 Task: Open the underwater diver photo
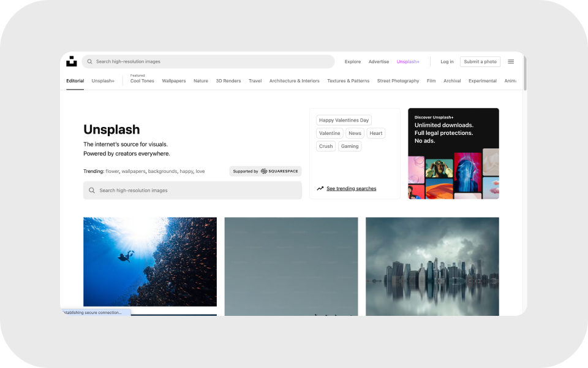click(x=150, y=262)
